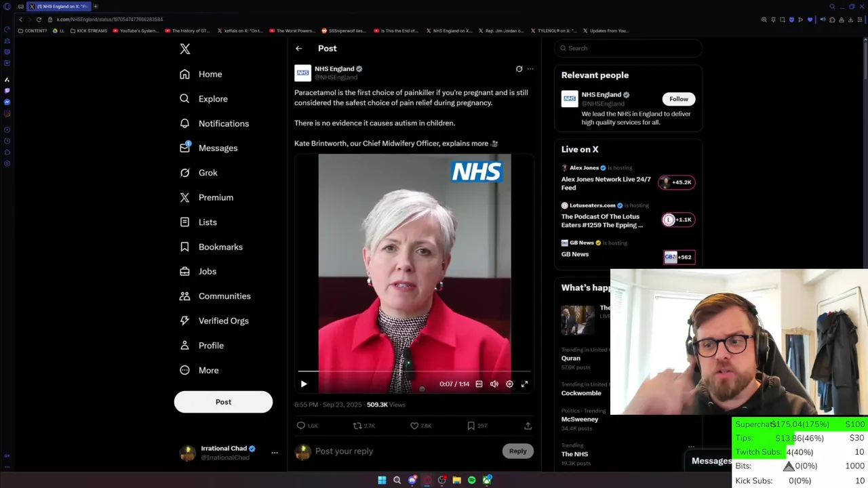Follow NHS England in Relevant people
The image size is (868, 488).
click(678, 99)
